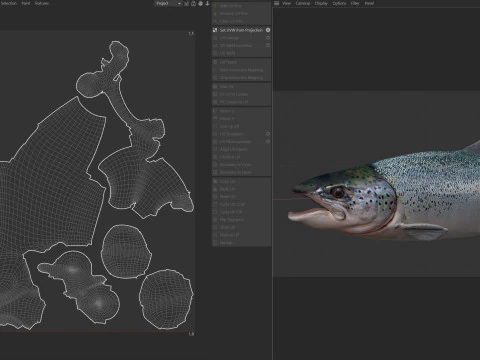Choose Flip Sequence
Viewport: 480px width, 360px height.
click(x=242, y=220)
